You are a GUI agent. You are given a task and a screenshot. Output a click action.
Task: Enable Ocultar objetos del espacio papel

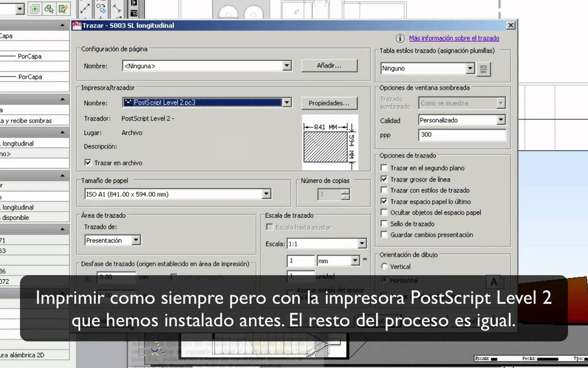[384, 212]
